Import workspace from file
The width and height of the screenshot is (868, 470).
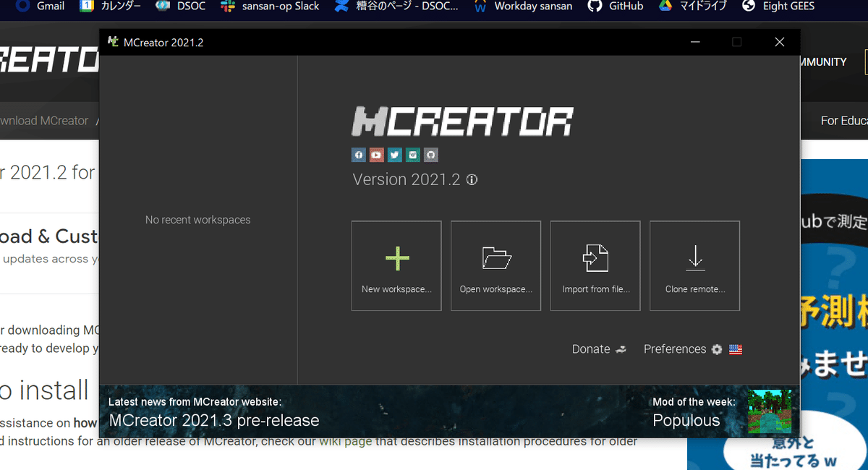[x=595, y=265]
